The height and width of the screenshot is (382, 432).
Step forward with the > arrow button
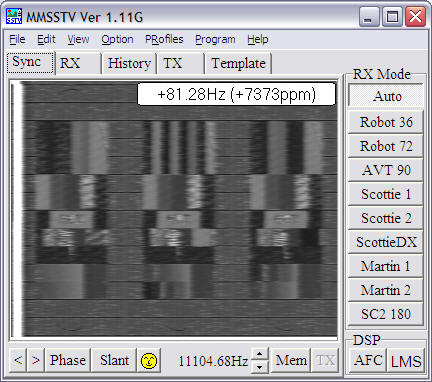[x=36, y=360]
